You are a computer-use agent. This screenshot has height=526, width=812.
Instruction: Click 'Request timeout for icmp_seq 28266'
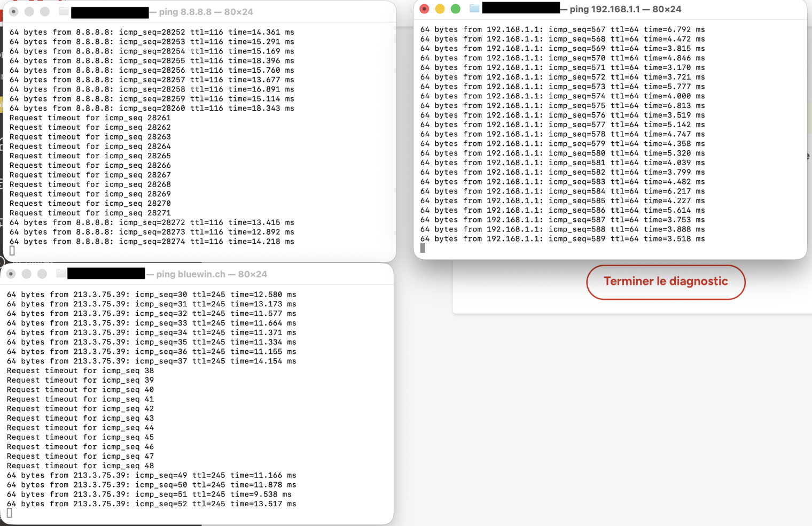point(90,165)
